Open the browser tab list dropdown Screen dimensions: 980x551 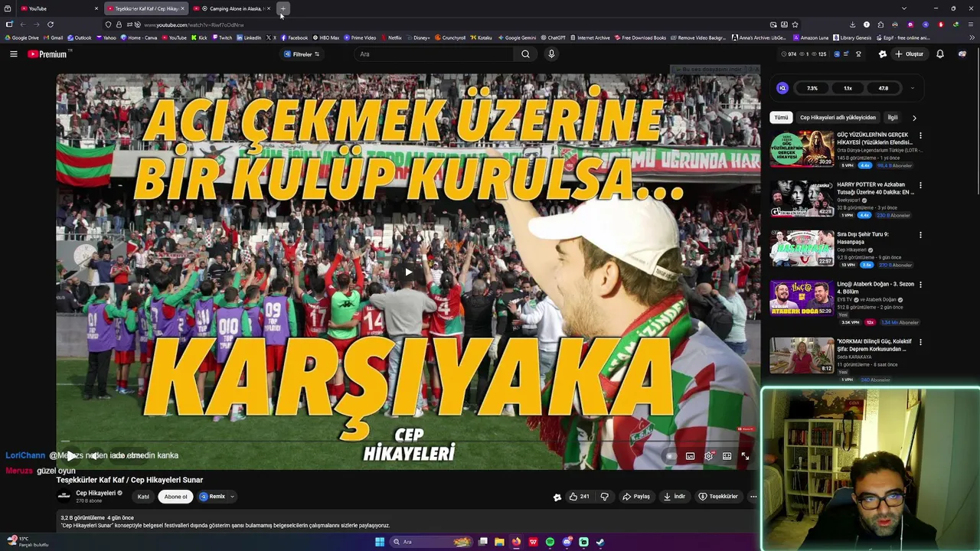point(904,8)
